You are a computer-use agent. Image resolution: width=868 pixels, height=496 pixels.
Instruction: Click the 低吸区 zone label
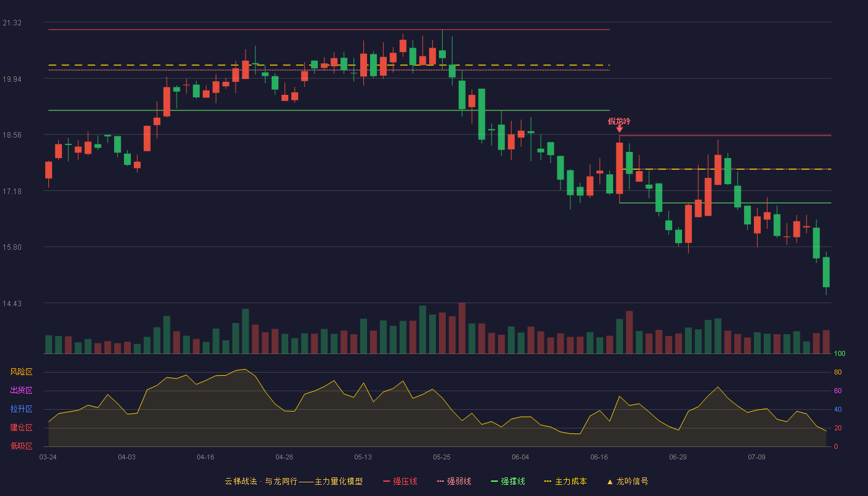point(21,446)
